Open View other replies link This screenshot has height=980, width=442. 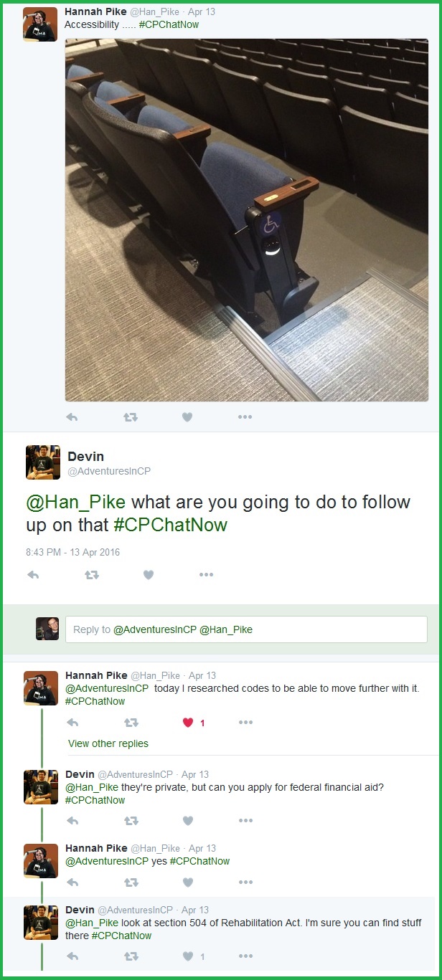[x=108, y=743]
